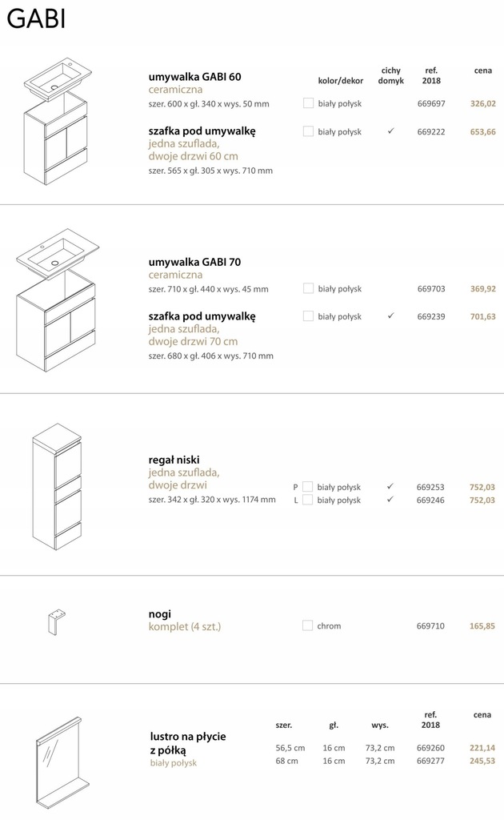
Task: Tick checkbox for 60 cm szafka pod umywalkę
Action: point(308,131)
